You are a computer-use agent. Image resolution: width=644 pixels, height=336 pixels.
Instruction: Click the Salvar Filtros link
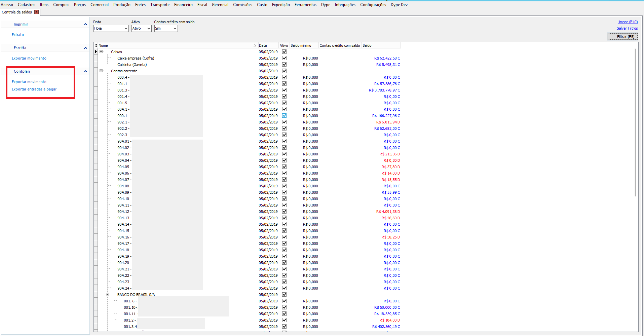pyautogui.click(x=627, y=28)
